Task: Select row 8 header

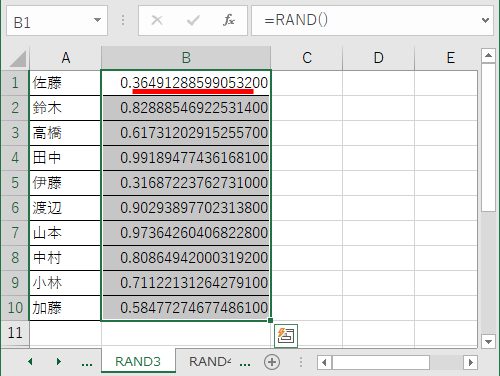Action: coord(15,258)
